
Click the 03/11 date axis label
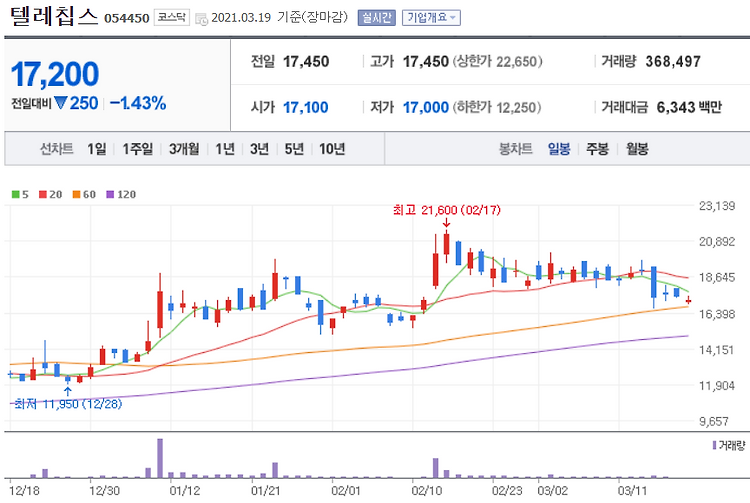[632, 491]
